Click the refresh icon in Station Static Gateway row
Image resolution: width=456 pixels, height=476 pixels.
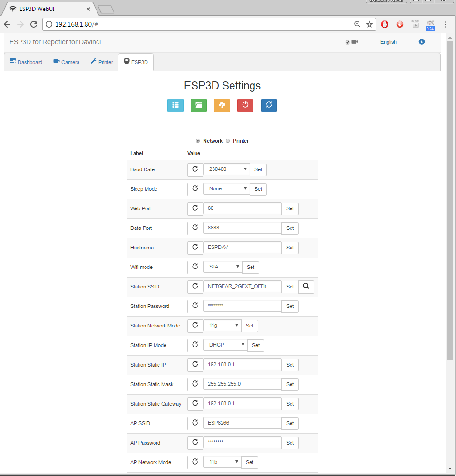[x=195, y=404]
